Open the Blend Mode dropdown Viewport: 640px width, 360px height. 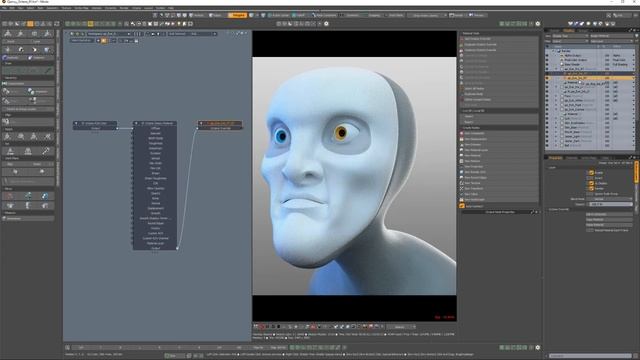(609, 199)
